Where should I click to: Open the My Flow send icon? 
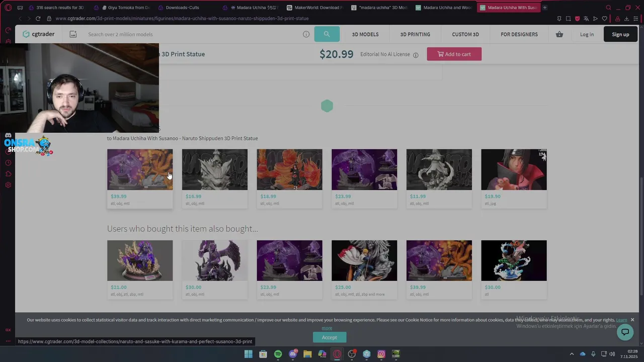(x=595, y=19)
